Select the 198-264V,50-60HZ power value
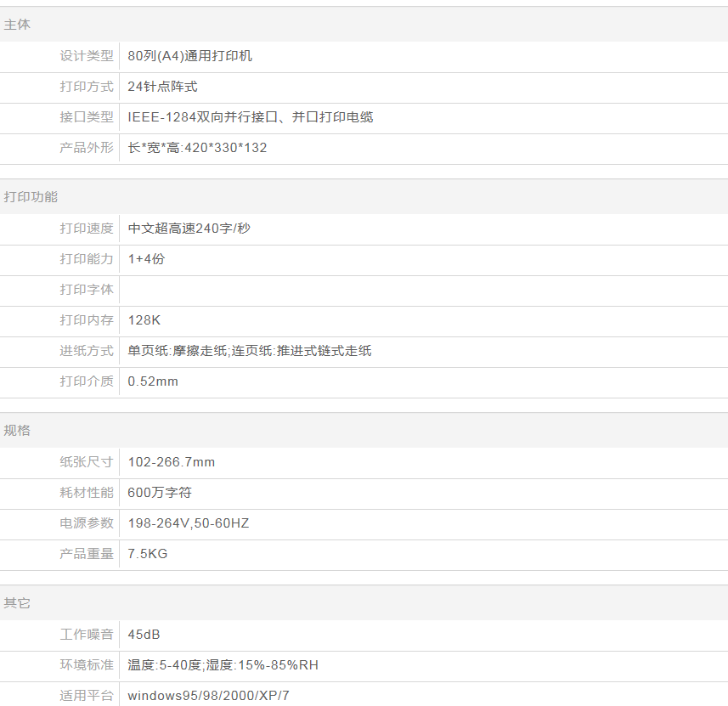The width and height of the screenshot is (728, 706). click(188, 523)
